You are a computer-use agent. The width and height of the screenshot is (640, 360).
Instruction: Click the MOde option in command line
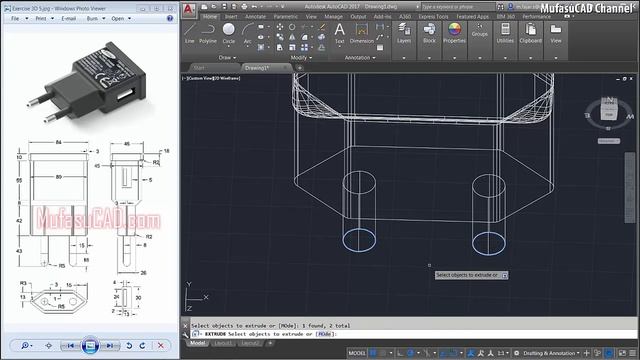tap(324, 334)
